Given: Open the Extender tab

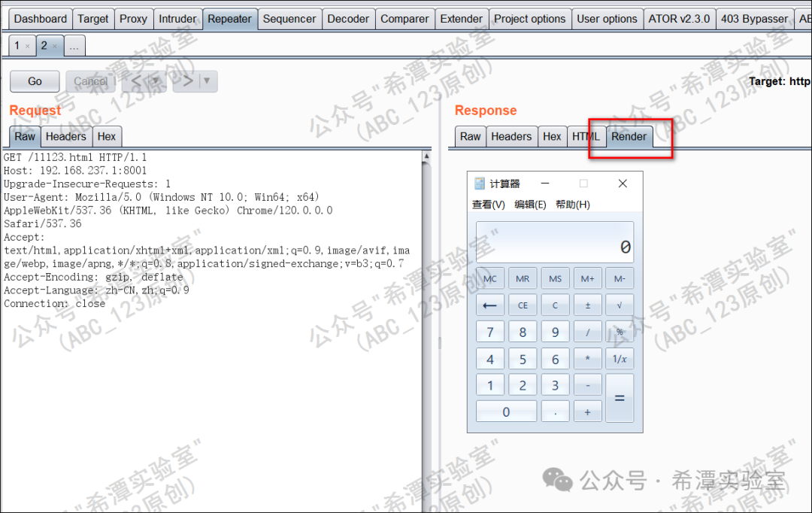Looking at the screenshot, I should coord(462,19).
